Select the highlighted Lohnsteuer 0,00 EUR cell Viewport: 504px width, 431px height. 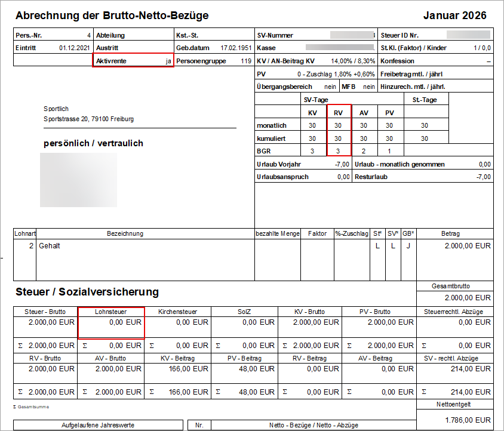111,322
